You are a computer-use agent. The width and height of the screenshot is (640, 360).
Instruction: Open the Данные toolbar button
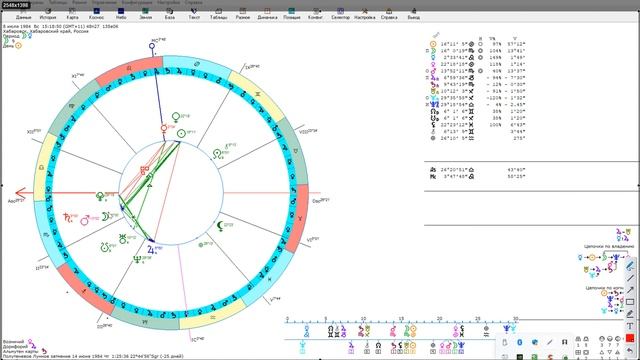[x=23, y=14]
